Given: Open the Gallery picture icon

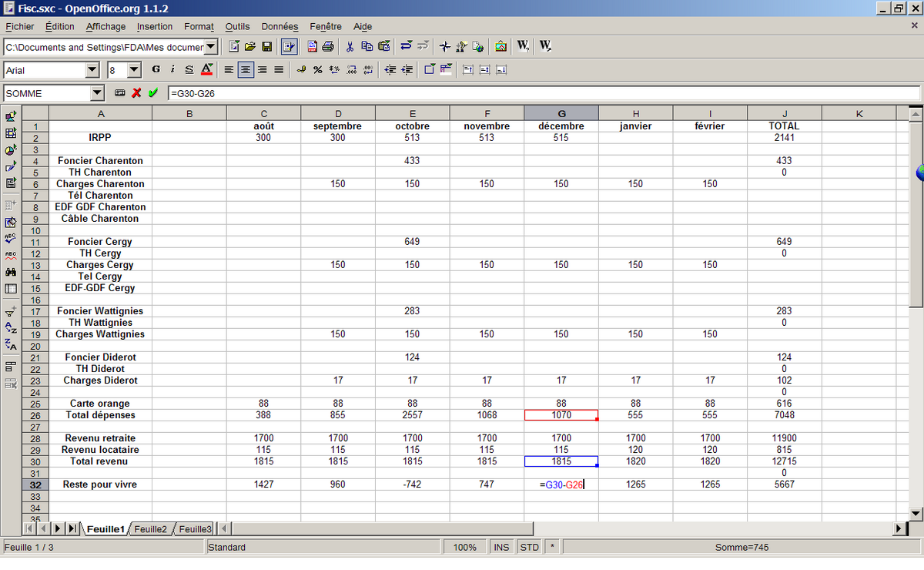Looking at the screenshot, I should coord(500,46).
